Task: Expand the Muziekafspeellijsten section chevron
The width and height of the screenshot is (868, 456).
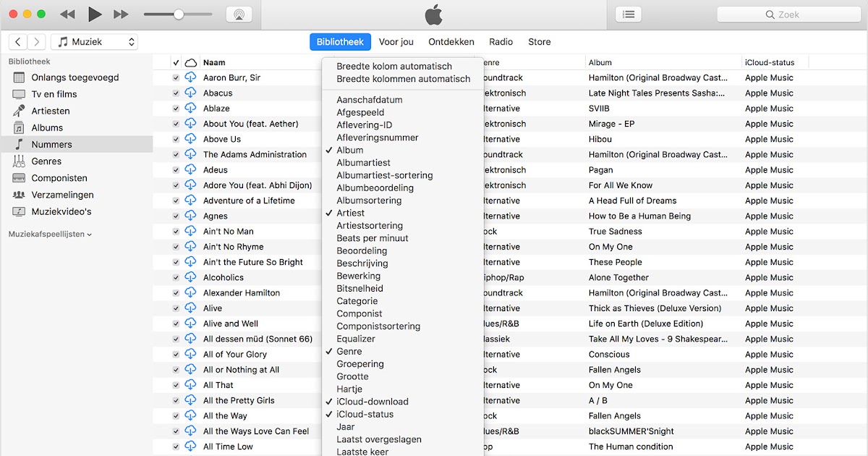Action: (x=89, y=235)
